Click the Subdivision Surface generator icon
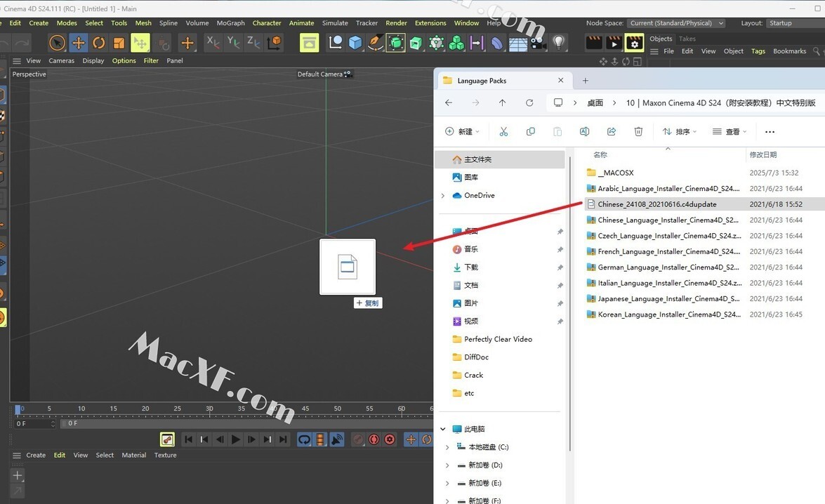 click(396, 43)
